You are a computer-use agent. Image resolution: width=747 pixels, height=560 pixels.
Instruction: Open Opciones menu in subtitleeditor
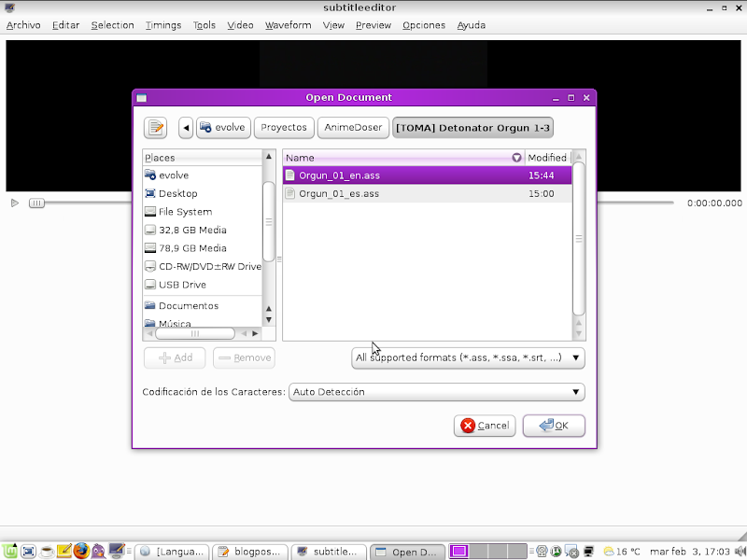424,25
